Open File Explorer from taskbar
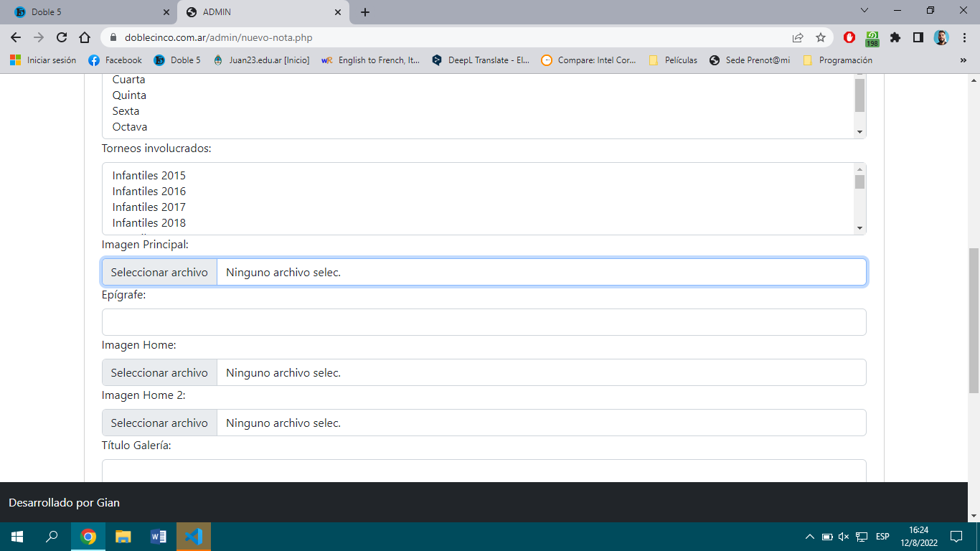This screenshot has width=980, height=551. coord(123,537)
